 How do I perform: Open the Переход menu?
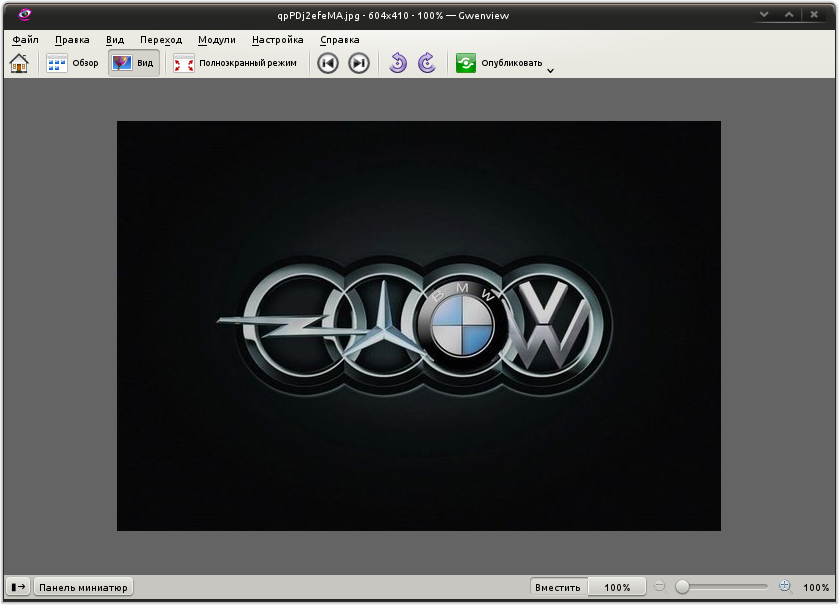(161, 40)
